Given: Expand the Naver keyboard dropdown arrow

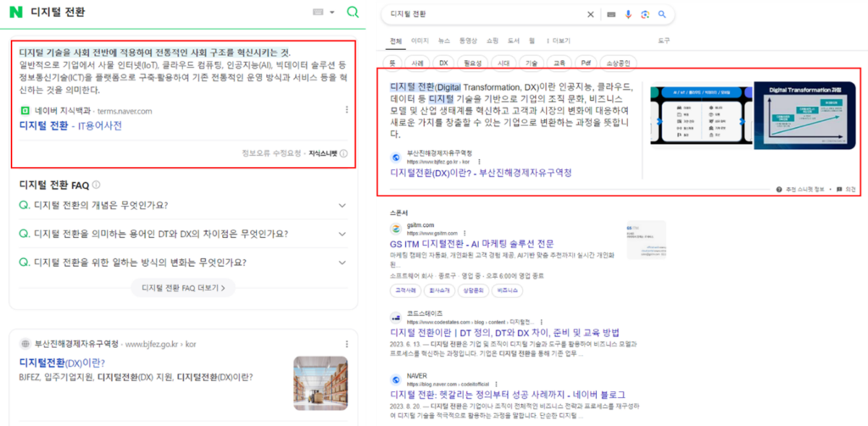Looking at the screenshot, I should (332, 12).
